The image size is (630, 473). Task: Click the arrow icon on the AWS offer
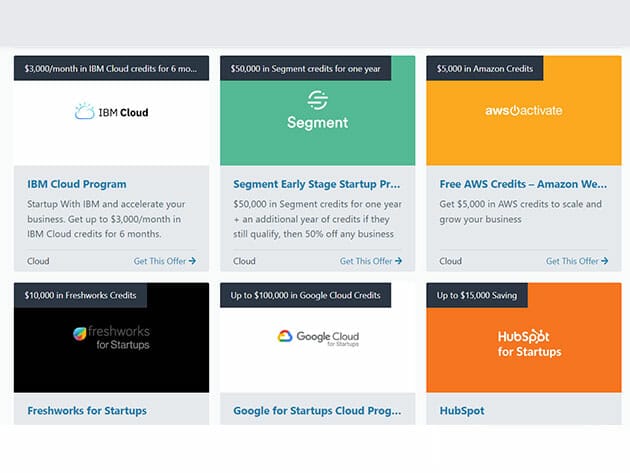(605, 261)
